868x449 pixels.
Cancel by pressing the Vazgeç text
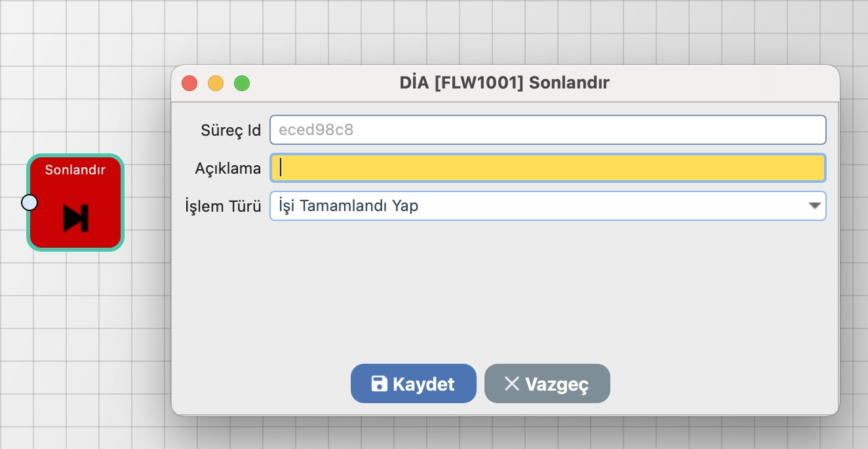(x=557, y=384)
